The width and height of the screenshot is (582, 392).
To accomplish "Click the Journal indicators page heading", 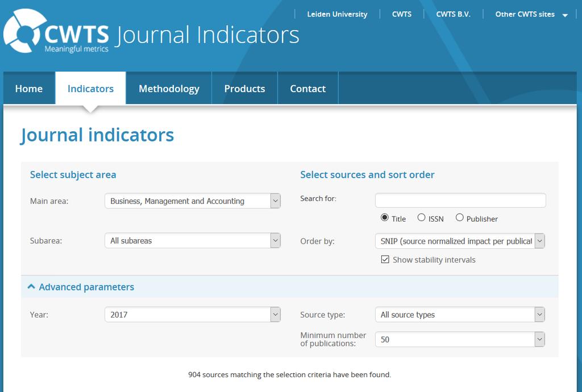I will 97,135.
